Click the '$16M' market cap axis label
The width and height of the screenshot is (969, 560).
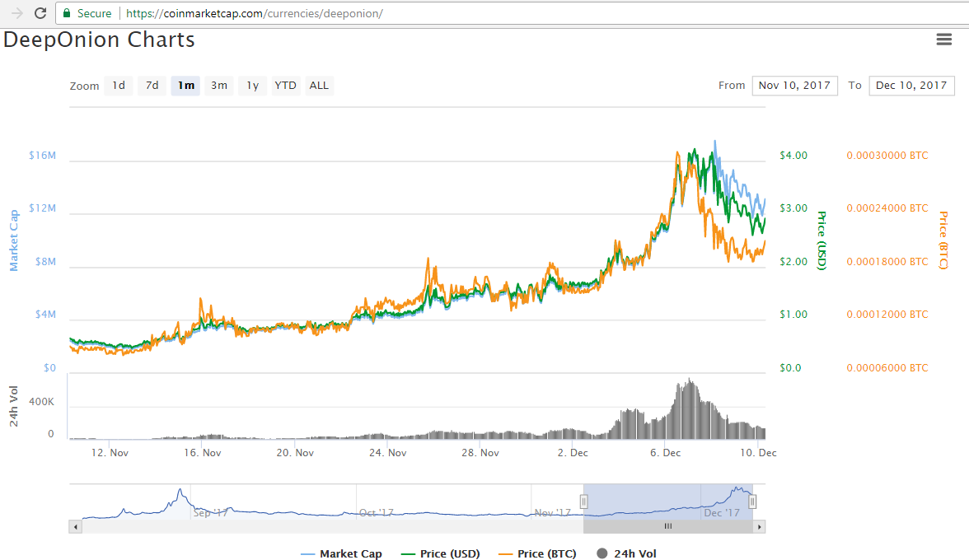click(x=42, y=156)
